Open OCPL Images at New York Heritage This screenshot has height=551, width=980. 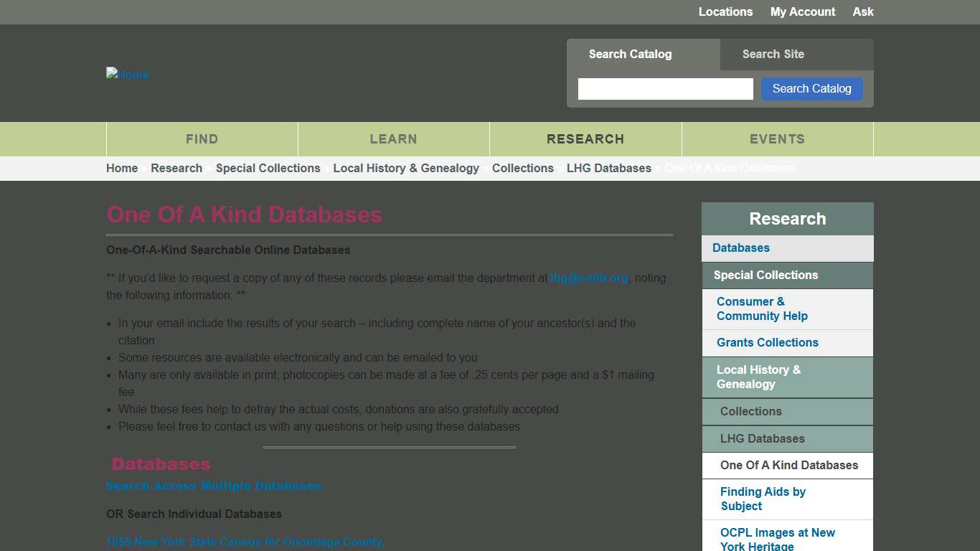click(777, 538)
